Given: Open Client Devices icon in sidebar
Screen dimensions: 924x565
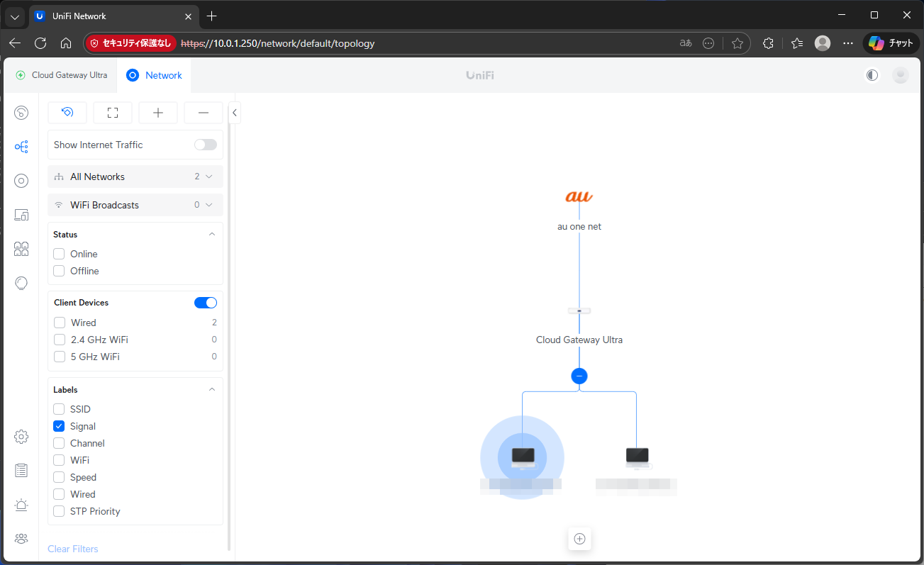Looking at the screenshot, I should [x=21, y=215].
